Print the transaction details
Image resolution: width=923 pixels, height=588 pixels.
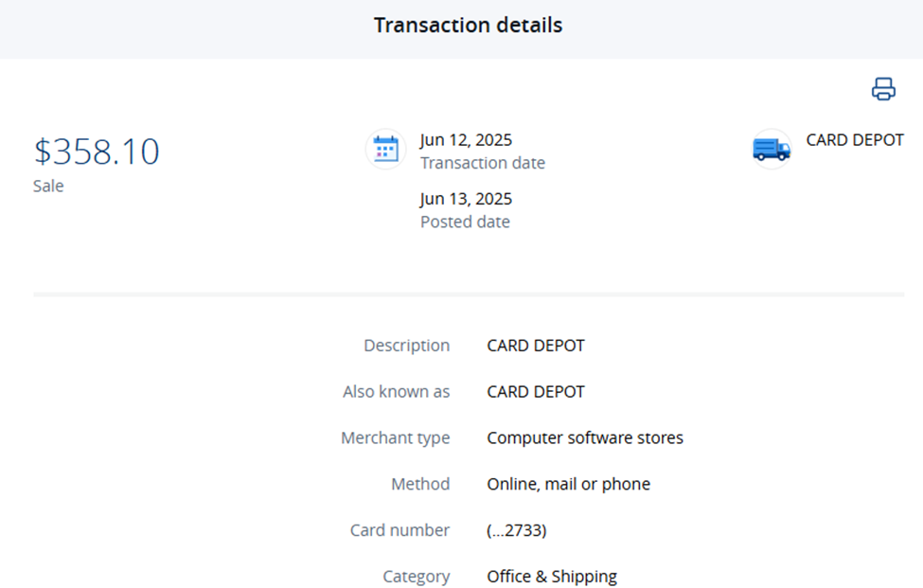tap(882, 89)
